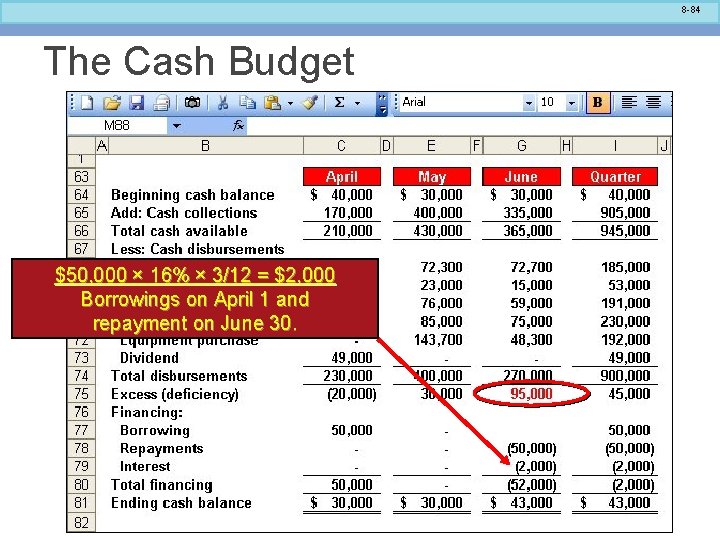Select column B header
Screen dimensions: 720x540
coord(205,146)
